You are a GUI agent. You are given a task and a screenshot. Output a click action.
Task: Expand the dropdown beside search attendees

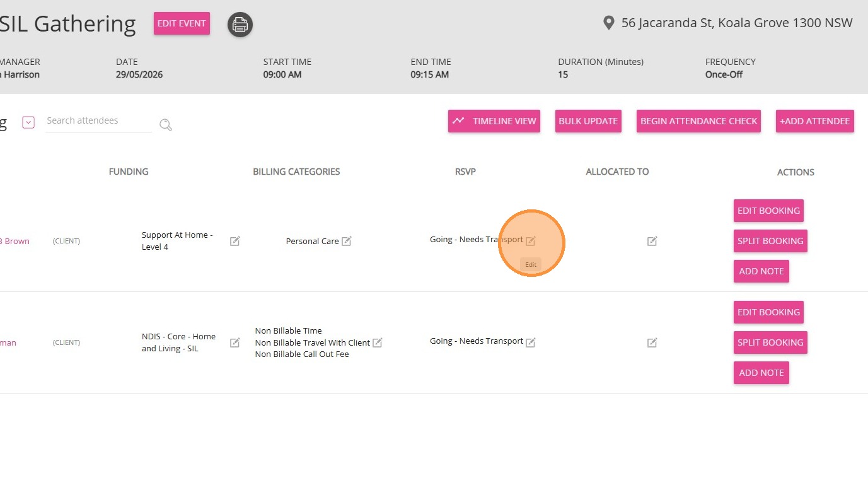click(28, 122)
